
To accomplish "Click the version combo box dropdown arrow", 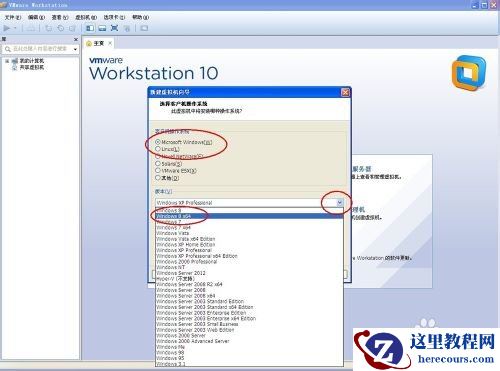I will click(339, 203).
